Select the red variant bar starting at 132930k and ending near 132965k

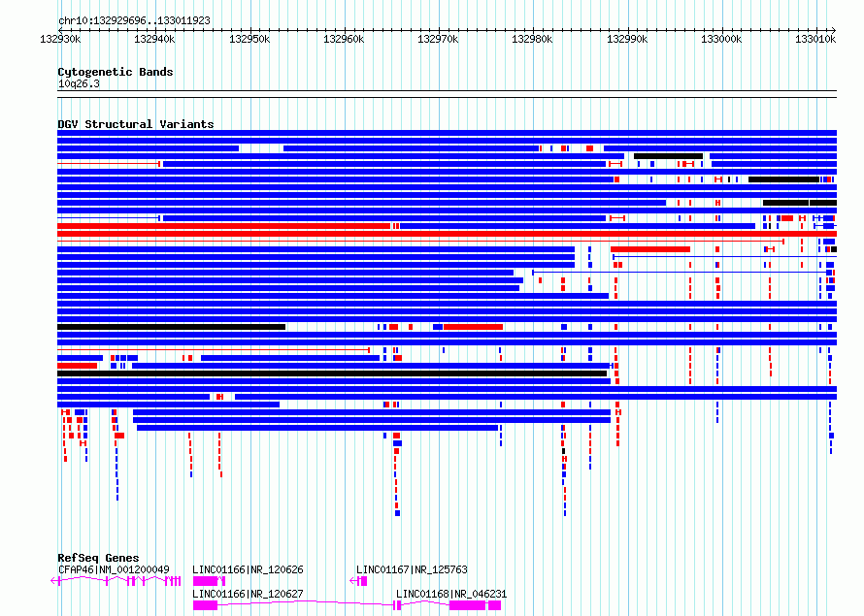click(x=223, y=226)
